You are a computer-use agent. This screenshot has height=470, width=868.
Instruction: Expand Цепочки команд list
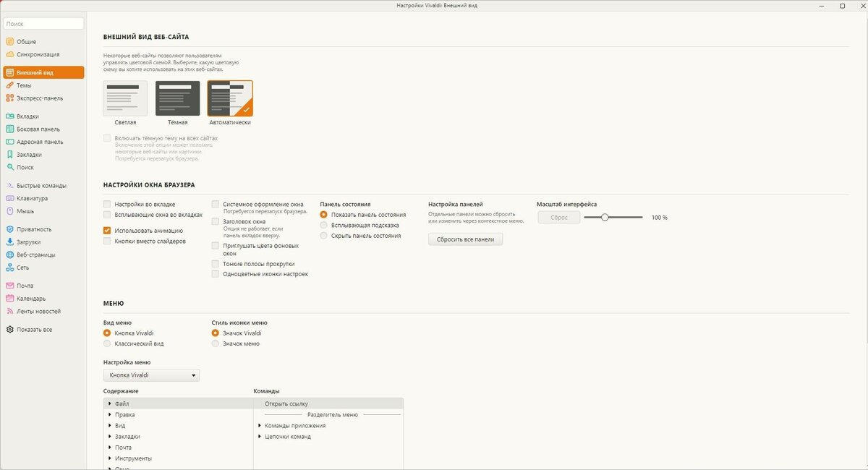click(260, 437)
